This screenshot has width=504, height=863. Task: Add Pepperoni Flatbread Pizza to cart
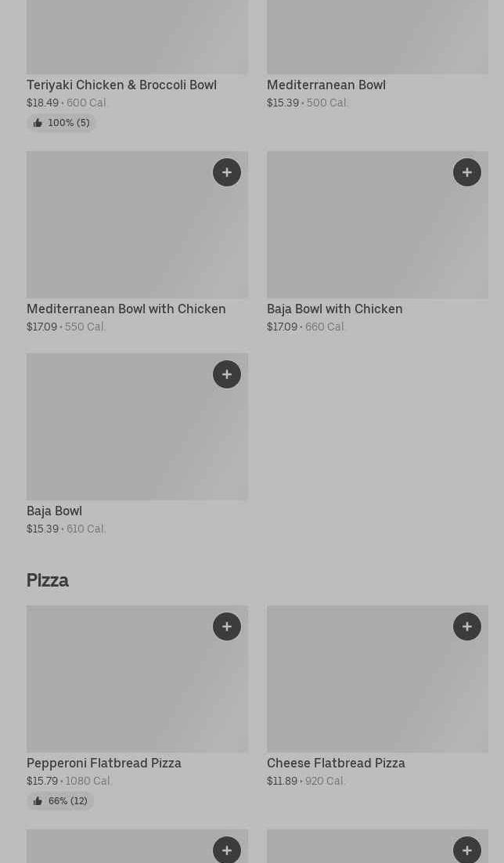click(227, 626)
